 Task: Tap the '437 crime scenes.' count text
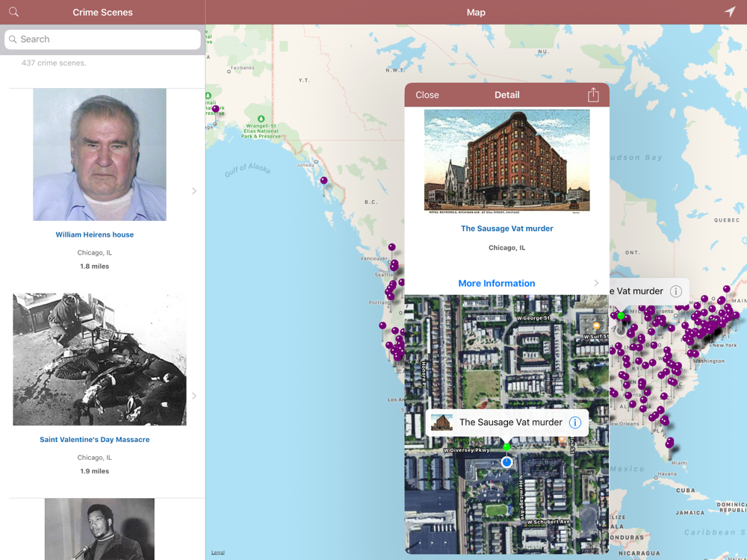pos(54,63)
